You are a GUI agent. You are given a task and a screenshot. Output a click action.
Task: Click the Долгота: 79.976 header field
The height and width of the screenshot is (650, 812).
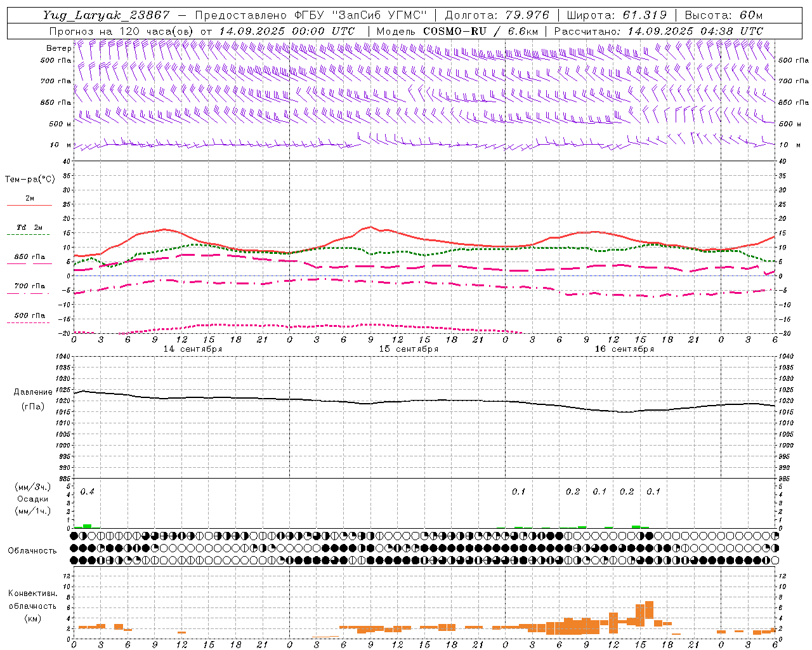pyautogui.click(x=497, y=15)
